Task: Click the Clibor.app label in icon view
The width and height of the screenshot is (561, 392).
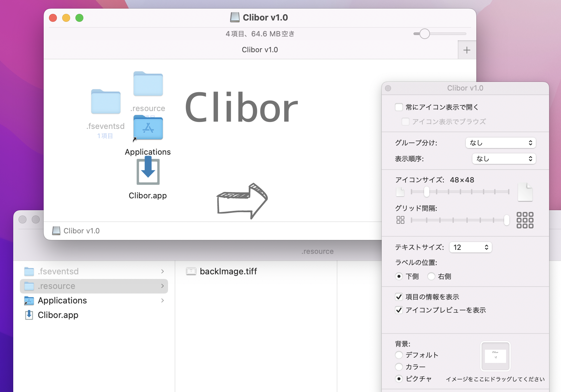Action: point(148,196)
